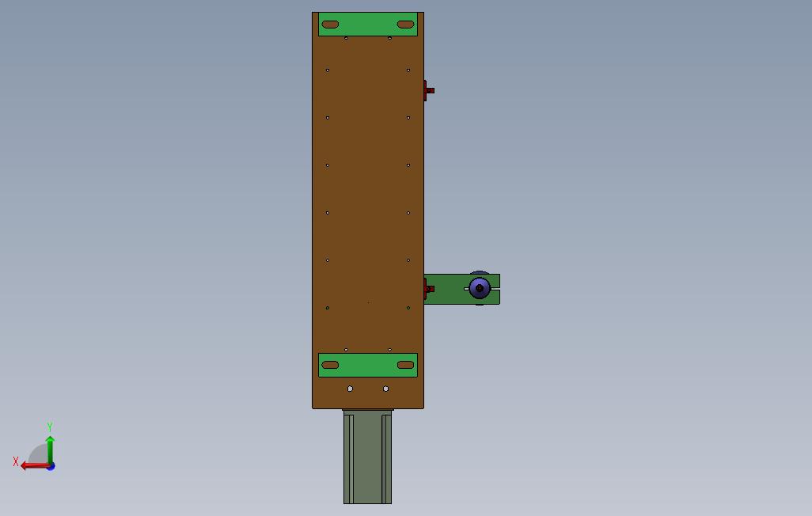Pick the right slot of the bottom green bracket
Image resolution: width=812 pixels, height=516 pixels.
click(x=405, y=365)
